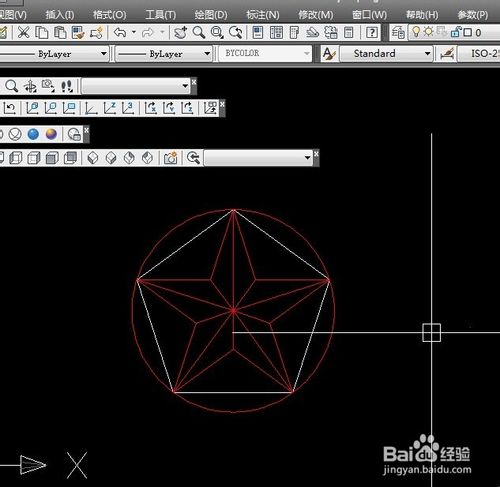500x487 pixels.
Task: Click the Zoom Window icon
Action: click(x=217, y=33)
